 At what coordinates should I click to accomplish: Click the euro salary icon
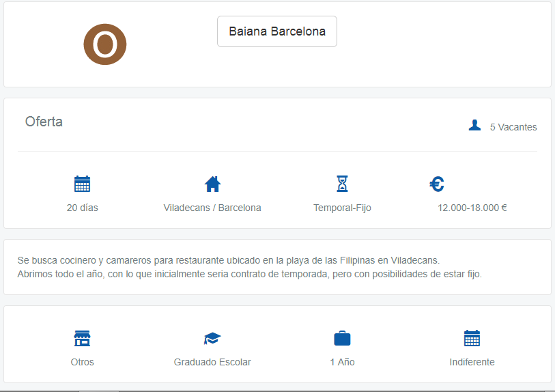coord(437,184)
